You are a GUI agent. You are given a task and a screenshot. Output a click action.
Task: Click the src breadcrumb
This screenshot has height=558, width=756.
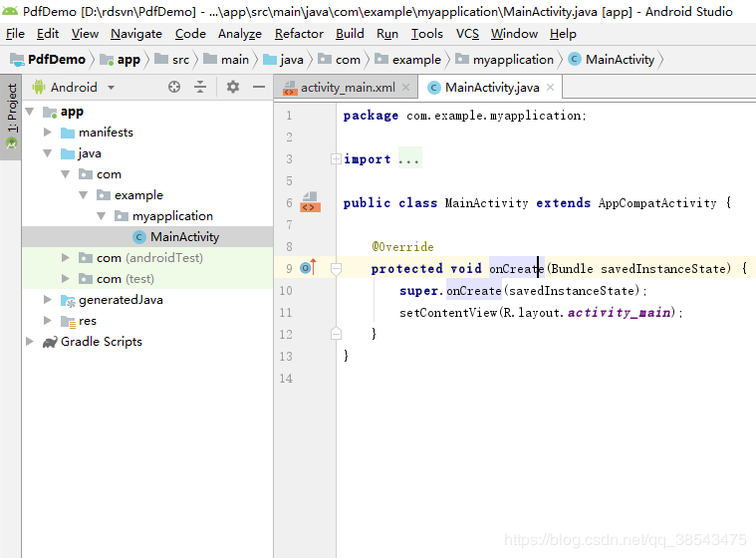click(x=172, y=60)
